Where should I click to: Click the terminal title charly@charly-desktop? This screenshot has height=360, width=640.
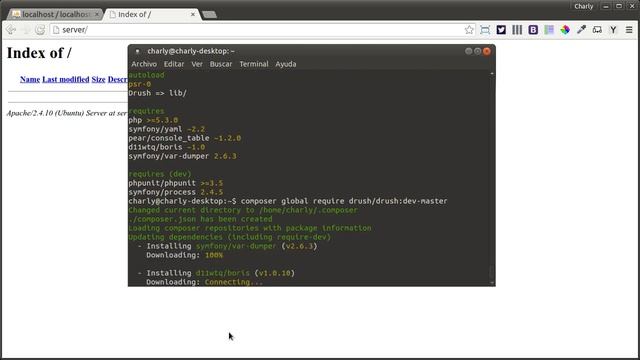click(191, 51)
